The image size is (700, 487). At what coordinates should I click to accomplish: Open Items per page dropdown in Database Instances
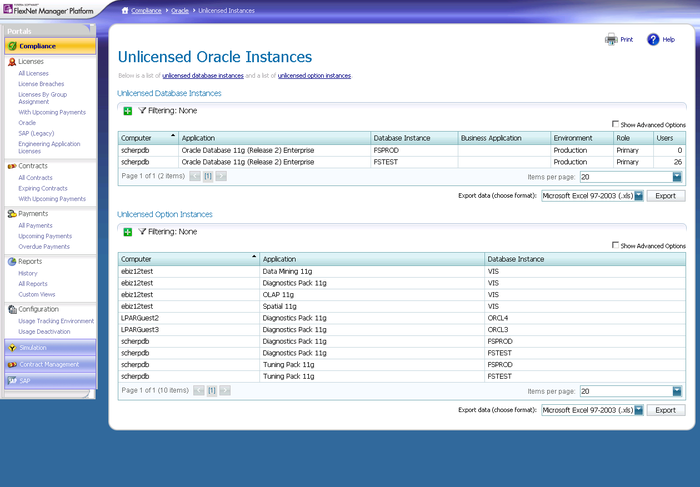coord(677,176)
